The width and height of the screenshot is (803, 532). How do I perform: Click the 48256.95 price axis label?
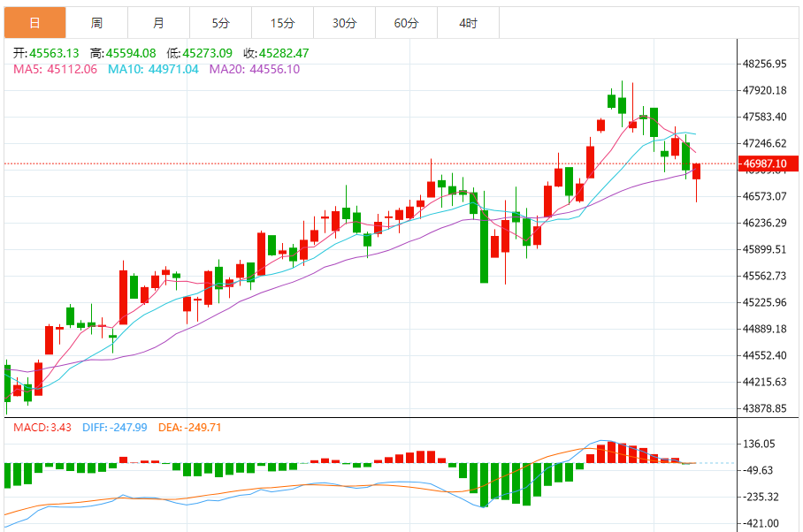[x=766, y=64]
